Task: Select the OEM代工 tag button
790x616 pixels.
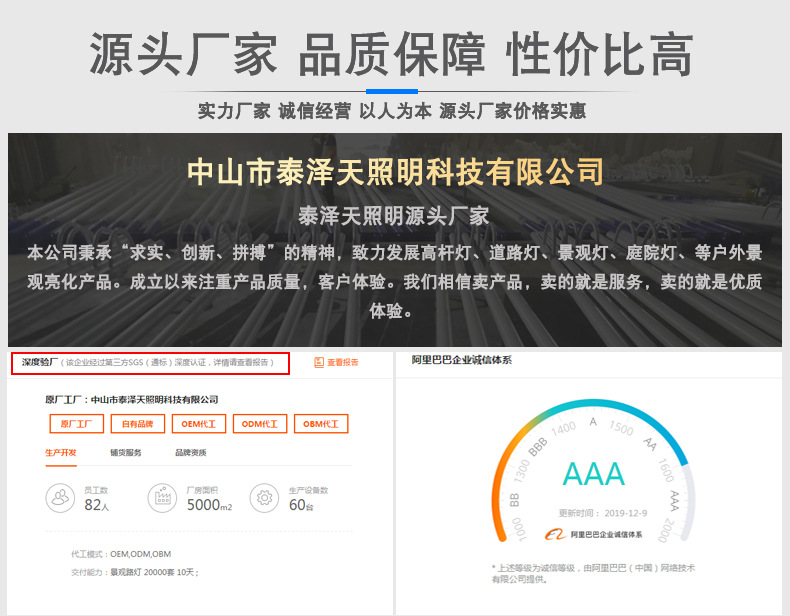Action: click(x=199, y=424)
